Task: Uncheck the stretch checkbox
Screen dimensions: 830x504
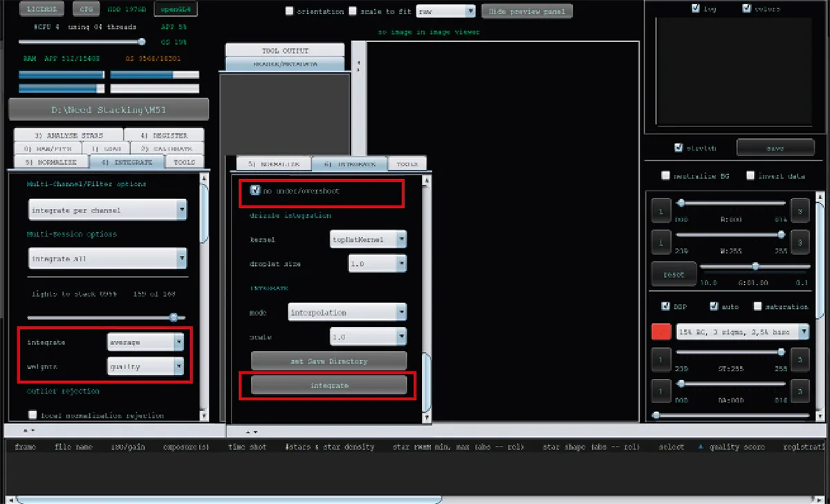Action: pos(679,148)
